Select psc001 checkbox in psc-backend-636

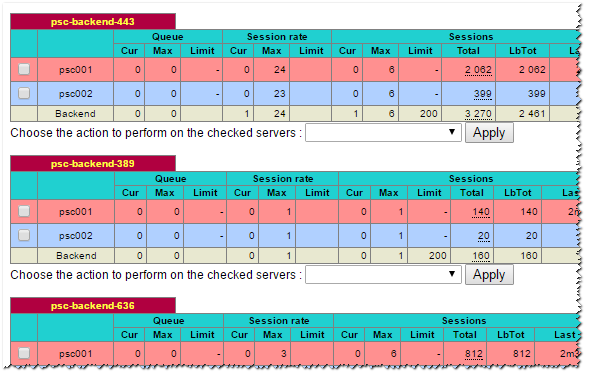point(24,353)
